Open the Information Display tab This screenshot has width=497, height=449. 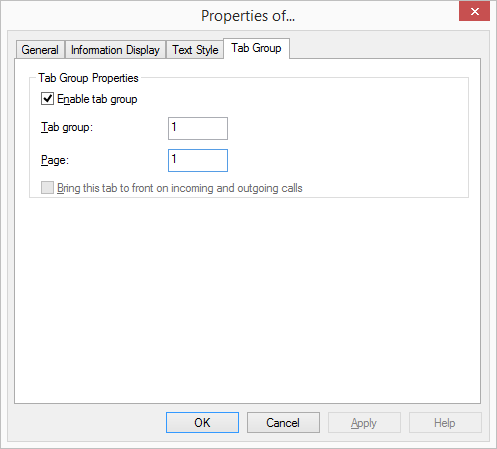pyautogui.click(x=115, y=50)
